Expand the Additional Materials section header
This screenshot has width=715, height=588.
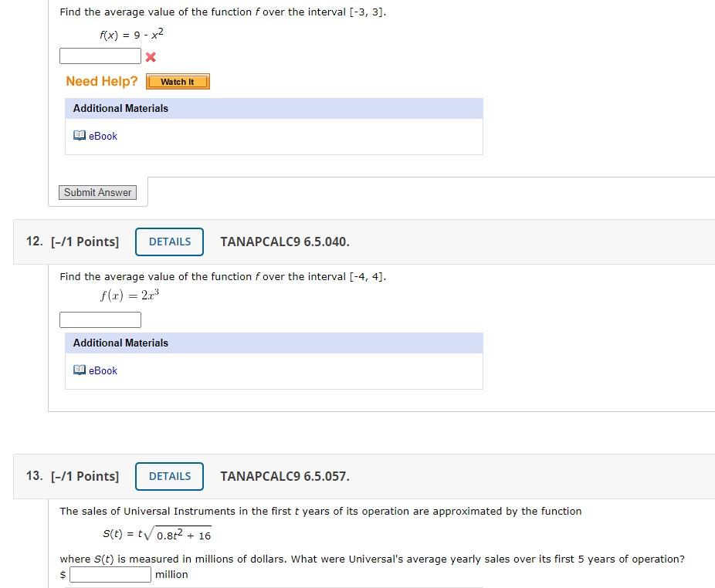[120, 108]
